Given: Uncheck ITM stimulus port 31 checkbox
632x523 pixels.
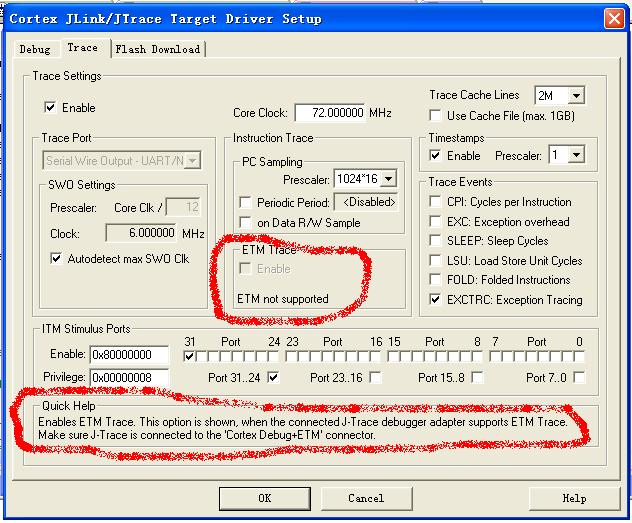Looking at the screenshot, I should (189, 357).
